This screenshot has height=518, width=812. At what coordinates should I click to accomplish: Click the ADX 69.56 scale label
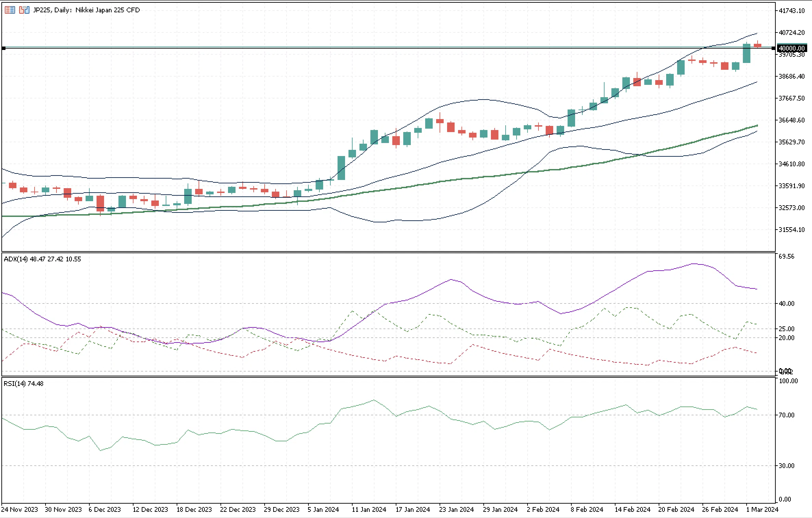tap(786, 256)
